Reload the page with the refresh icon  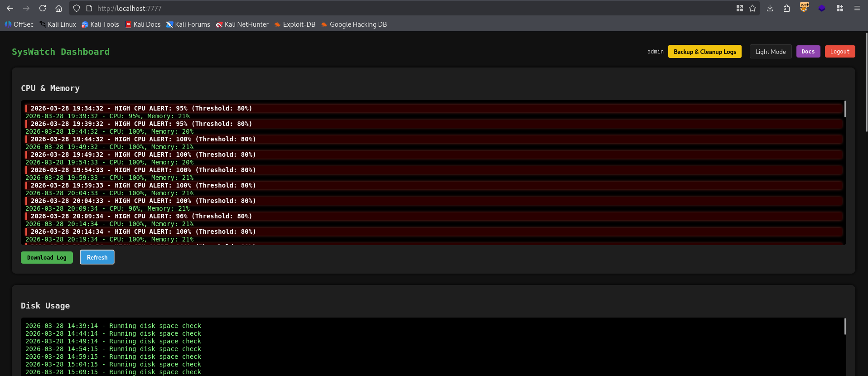43,8
